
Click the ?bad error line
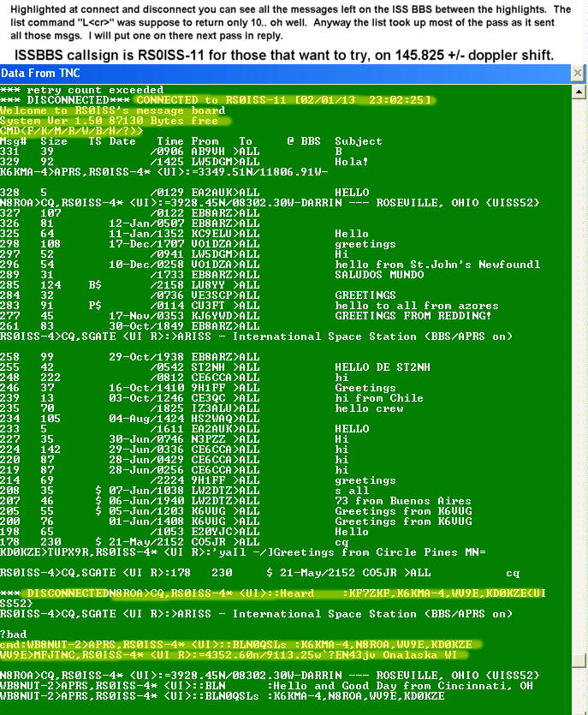14,635
